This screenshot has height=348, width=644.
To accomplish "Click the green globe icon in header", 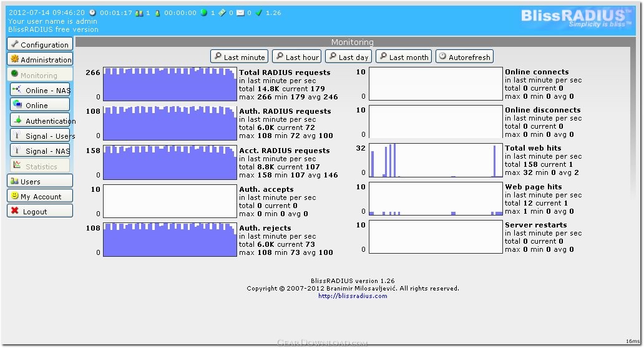I will 203,12.
